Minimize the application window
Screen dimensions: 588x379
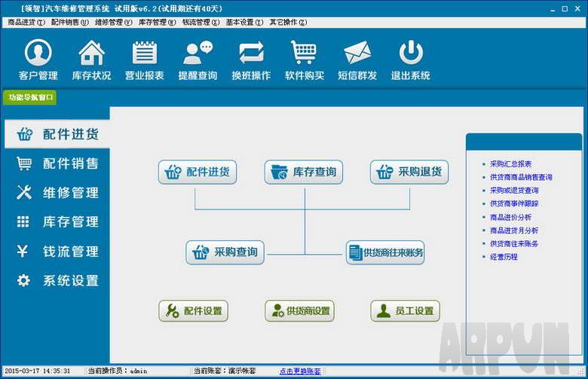click(553, 9)
